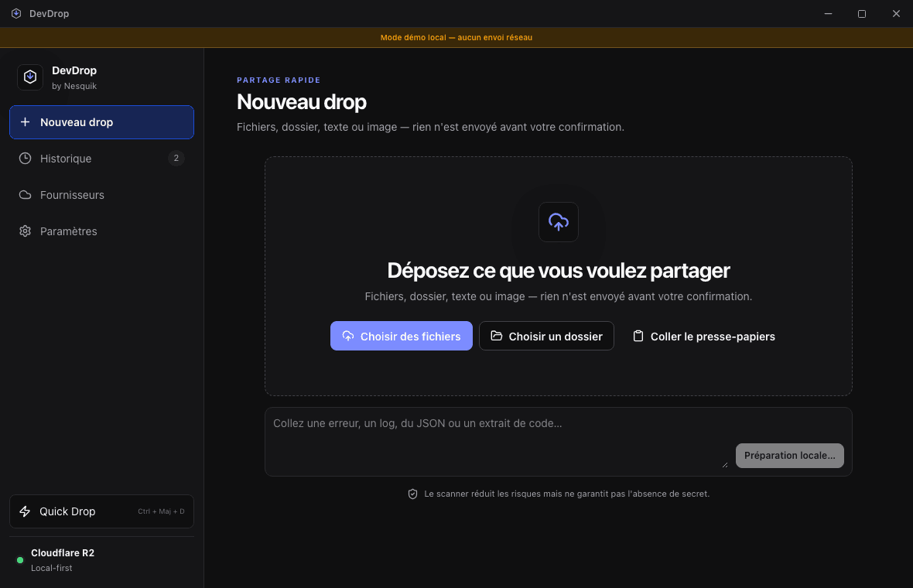Select the Cloudflare R2 provider label
The width and height of the screenshot is (913, 588).
pyautogui.click(x=63, y=552)
